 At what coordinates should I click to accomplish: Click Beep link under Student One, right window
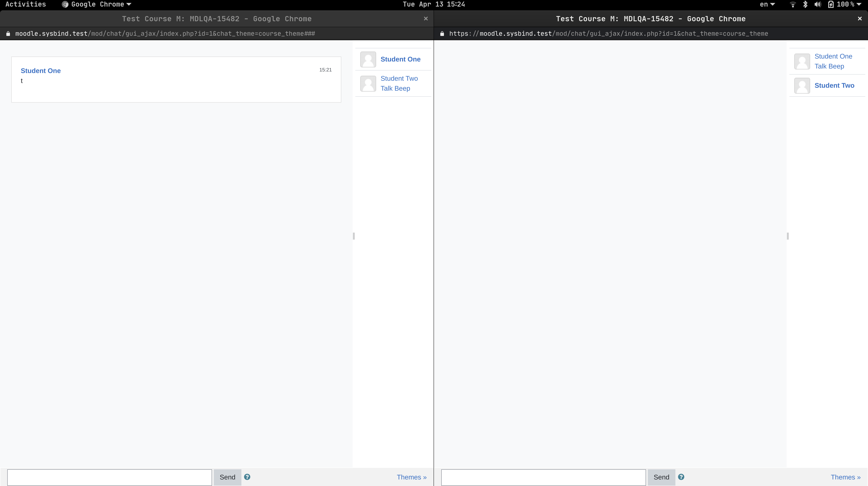pyautogui.click(x=836, y=66)
